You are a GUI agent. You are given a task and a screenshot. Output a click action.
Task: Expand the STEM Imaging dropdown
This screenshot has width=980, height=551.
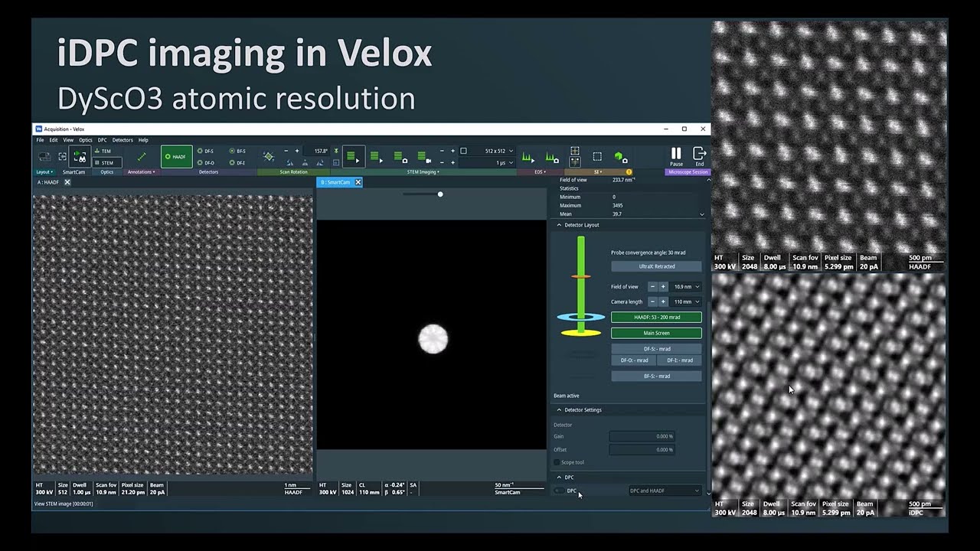click(x=423, y=172)
